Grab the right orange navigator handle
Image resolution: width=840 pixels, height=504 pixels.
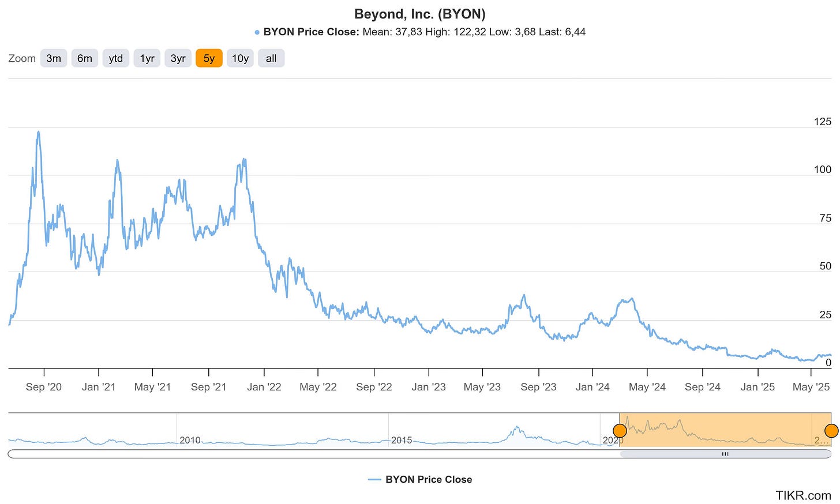[831, 431]
